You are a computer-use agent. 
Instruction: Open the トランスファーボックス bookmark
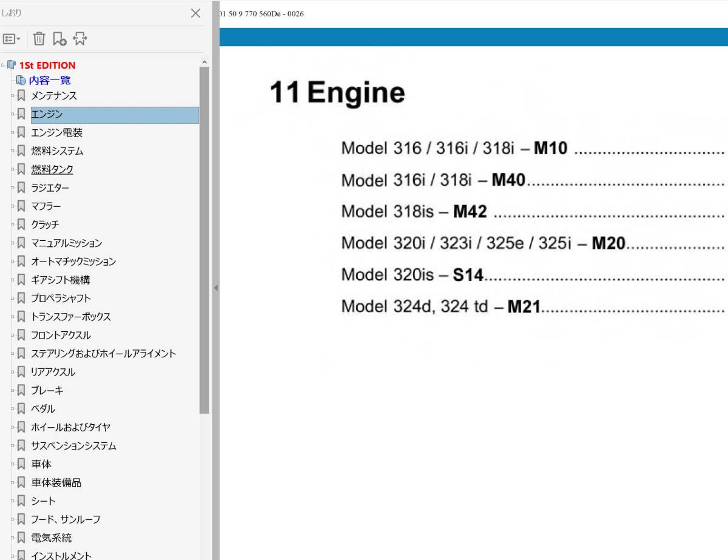71,317
